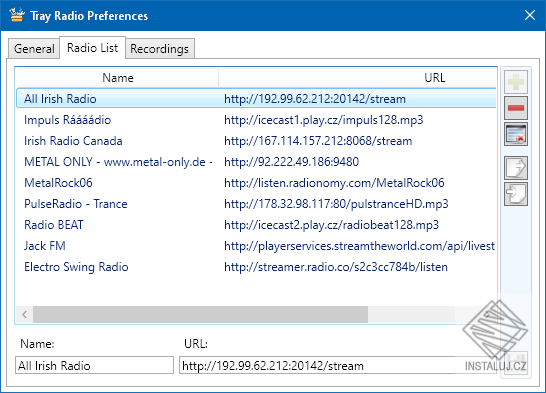
Task: Import a radio list with page-arrow-in icon
Action: (x=516, y=194)
